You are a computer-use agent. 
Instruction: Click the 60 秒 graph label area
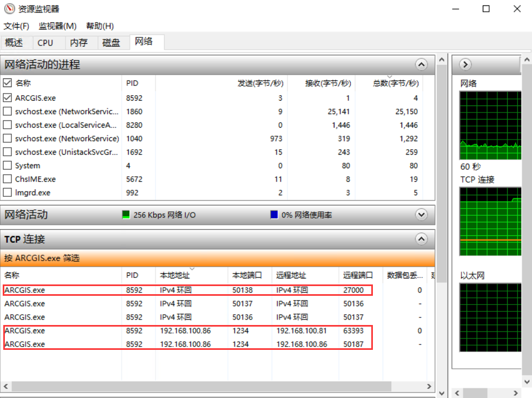click(x=471, y=167)
